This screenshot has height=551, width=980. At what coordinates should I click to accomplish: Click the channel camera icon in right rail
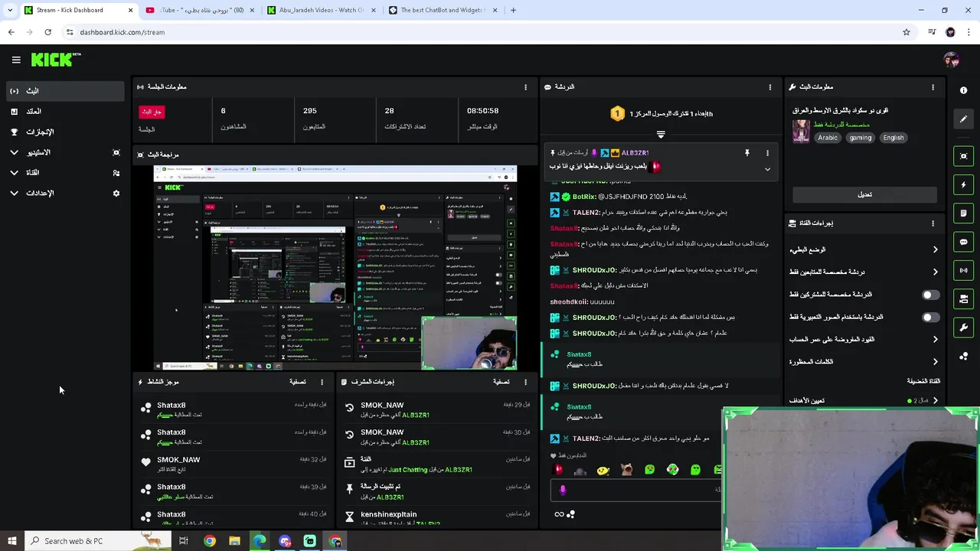963,298
